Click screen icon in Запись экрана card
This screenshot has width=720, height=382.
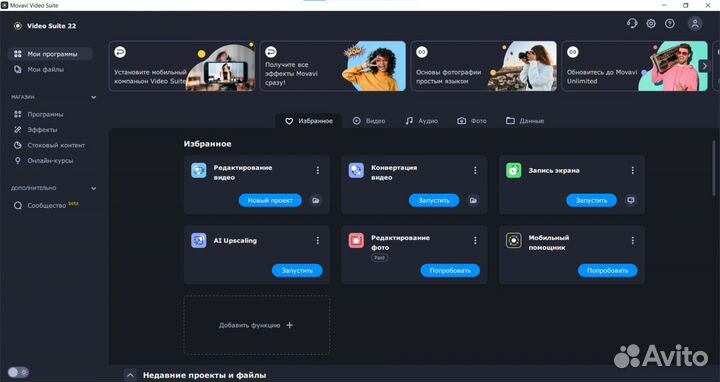(x=631, y=200)
